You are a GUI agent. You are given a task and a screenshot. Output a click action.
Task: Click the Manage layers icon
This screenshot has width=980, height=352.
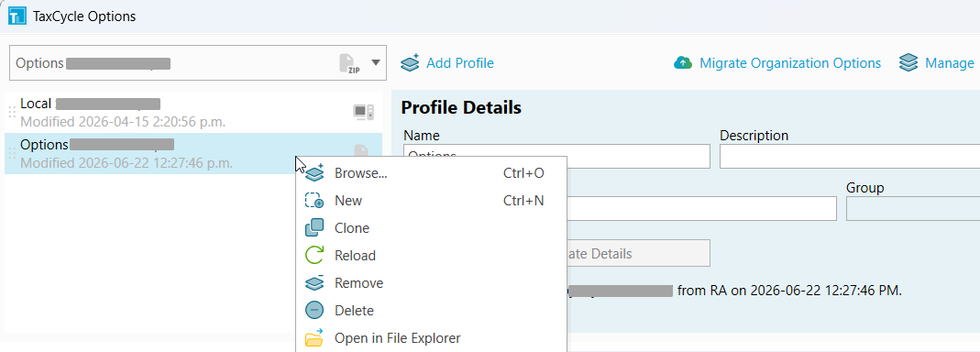pyautogui.click(x=908, y=62)
